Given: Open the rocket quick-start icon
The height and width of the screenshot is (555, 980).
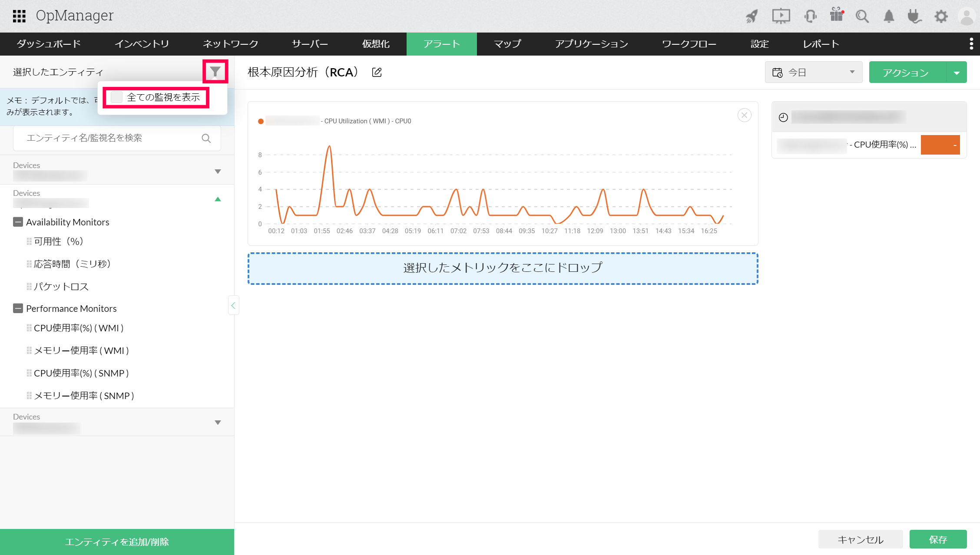Looking at the screenshot, I should [x=752, y=17].
